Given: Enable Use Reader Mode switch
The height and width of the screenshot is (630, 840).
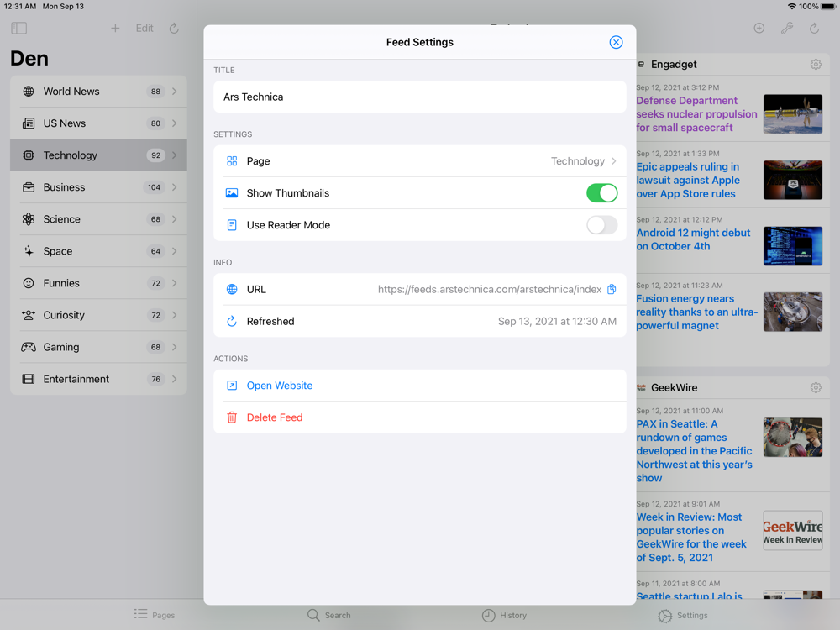Looking at the screenshot, I should coord(601,225).
